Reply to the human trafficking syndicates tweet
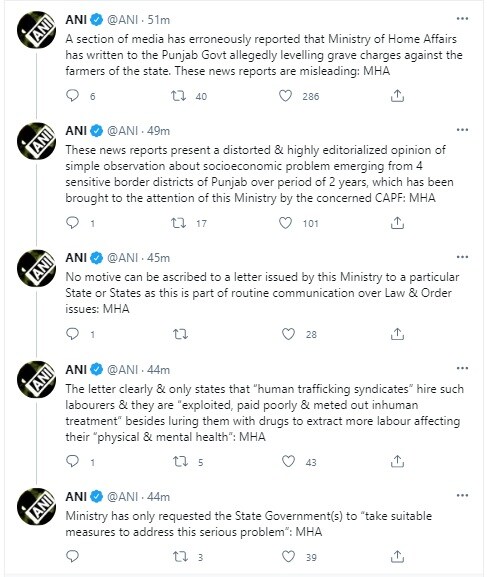The height and width of the screenshot is (577, 487). 72,461
